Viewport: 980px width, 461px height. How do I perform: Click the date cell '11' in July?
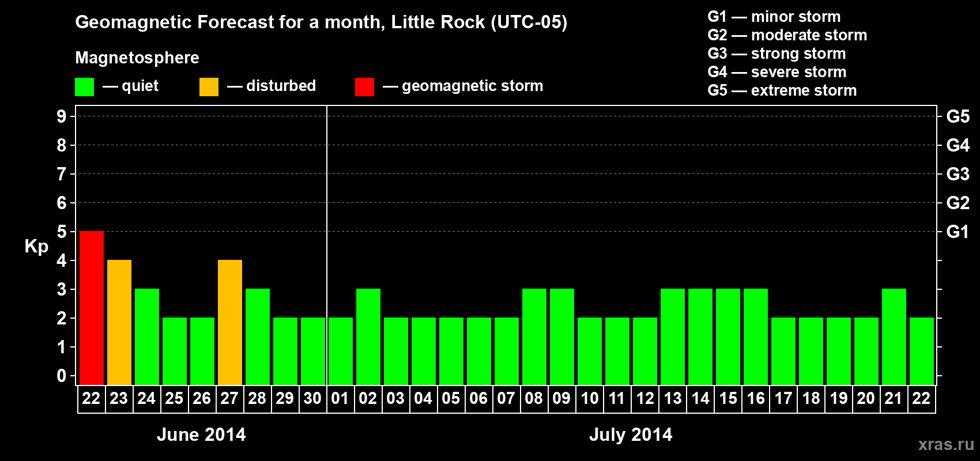coord(617,399)
